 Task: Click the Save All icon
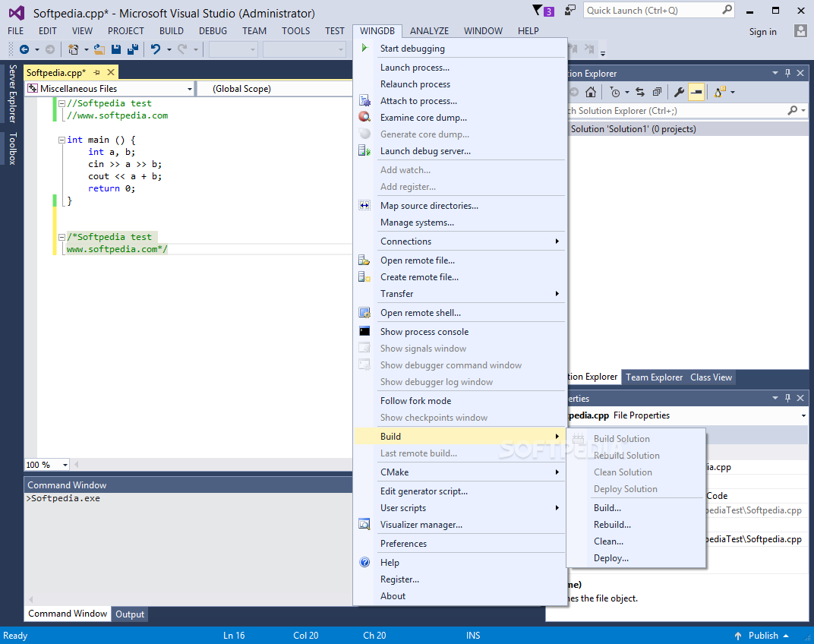(133, 49)
